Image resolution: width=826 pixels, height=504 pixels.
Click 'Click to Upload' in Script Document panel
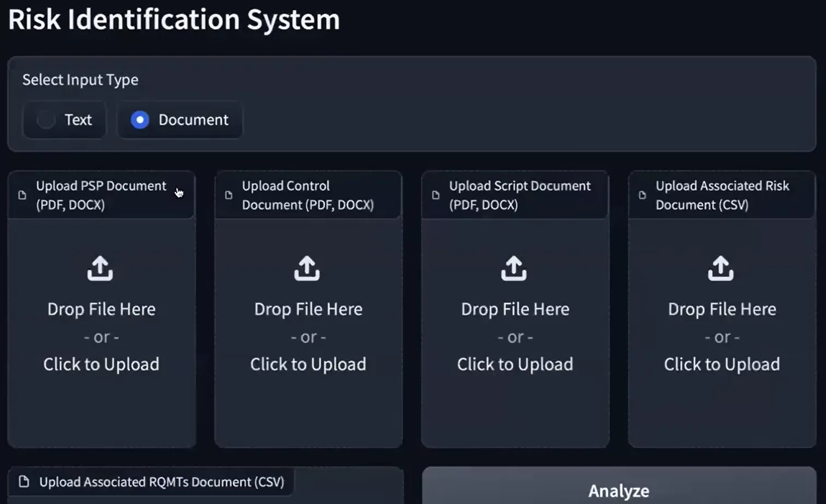pyautogui.click(x=515, y=364)
